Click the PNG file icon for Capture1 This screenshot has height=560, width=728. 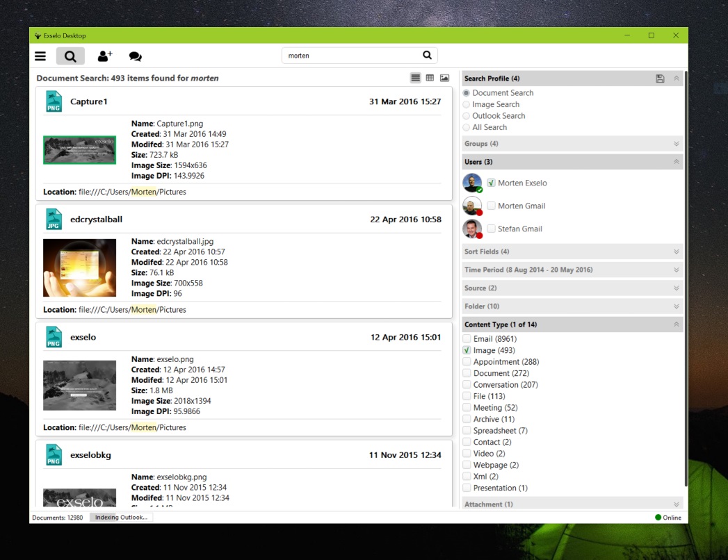pos(54,101)
